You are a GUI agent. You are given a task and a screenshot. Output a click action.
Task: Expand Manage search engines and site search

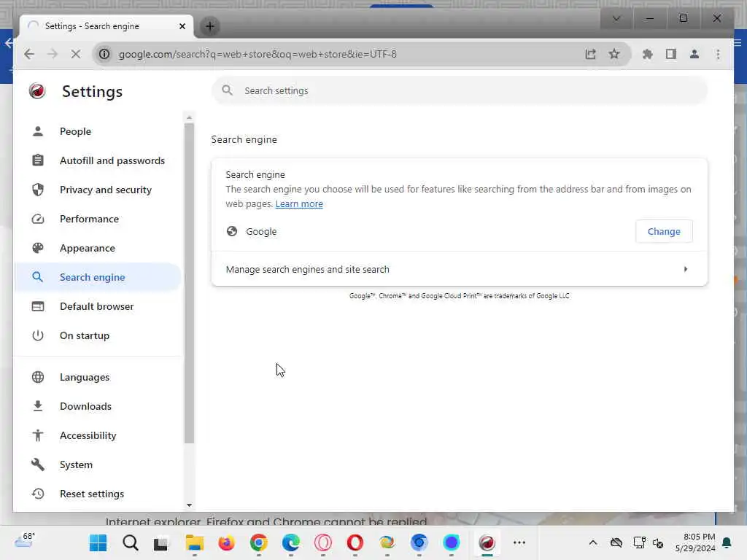click(460, 270)
